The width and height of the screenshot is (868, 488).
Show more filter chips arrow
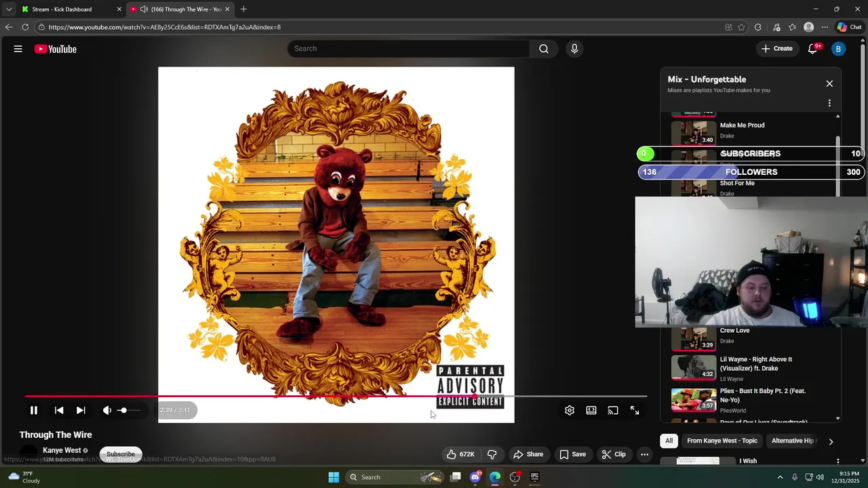coord(831,441)
